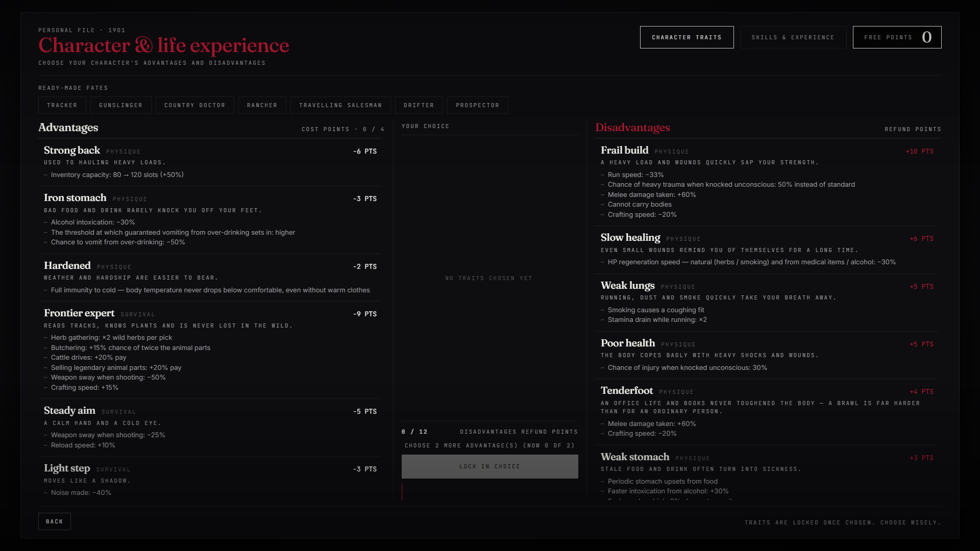Screen dimensions: 980x551
Task: Select the Drifter fate
Action: click(419, 105)
